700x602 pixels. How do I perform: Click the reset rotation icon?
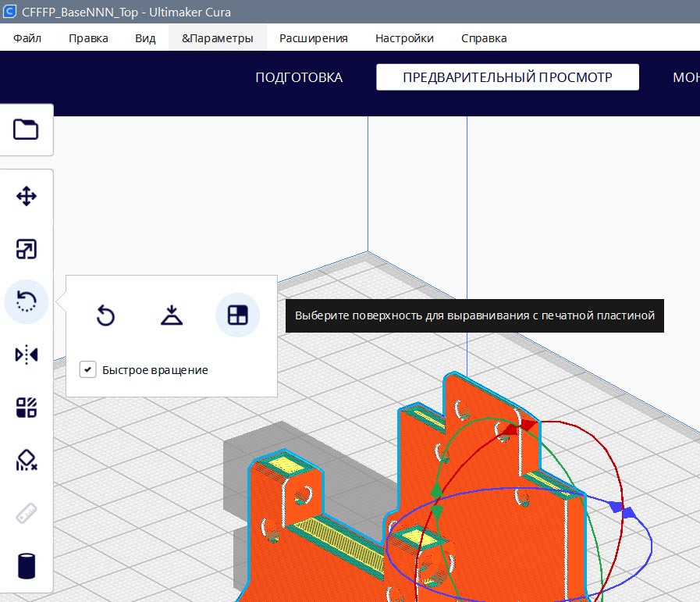(105, 315)
